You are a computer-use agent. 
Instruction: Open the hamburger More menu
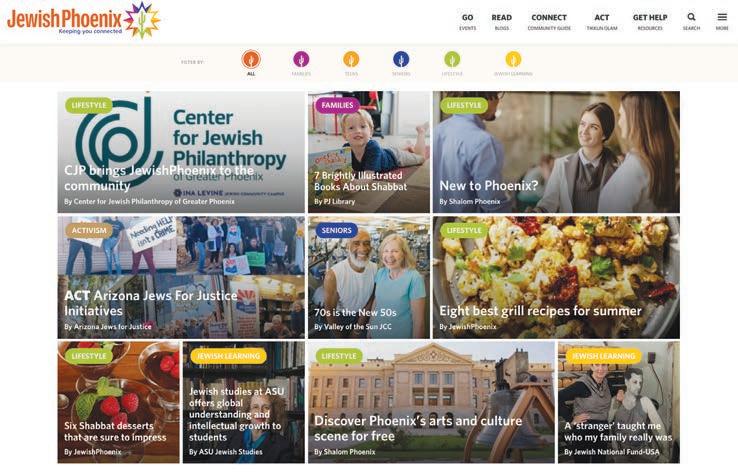[x=722, y=21]
